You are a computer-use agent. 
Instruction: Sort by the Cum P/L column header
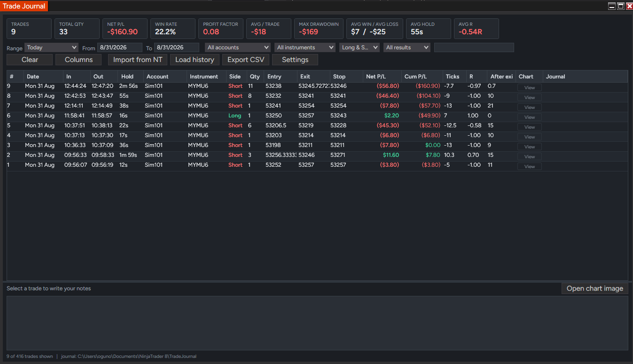click(422, 77)
